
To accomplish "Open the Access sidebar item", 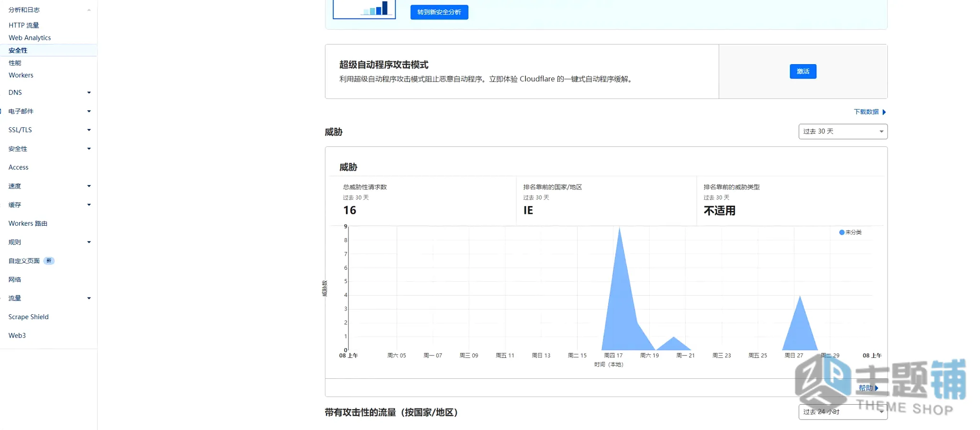I will (x=19, y=167).
